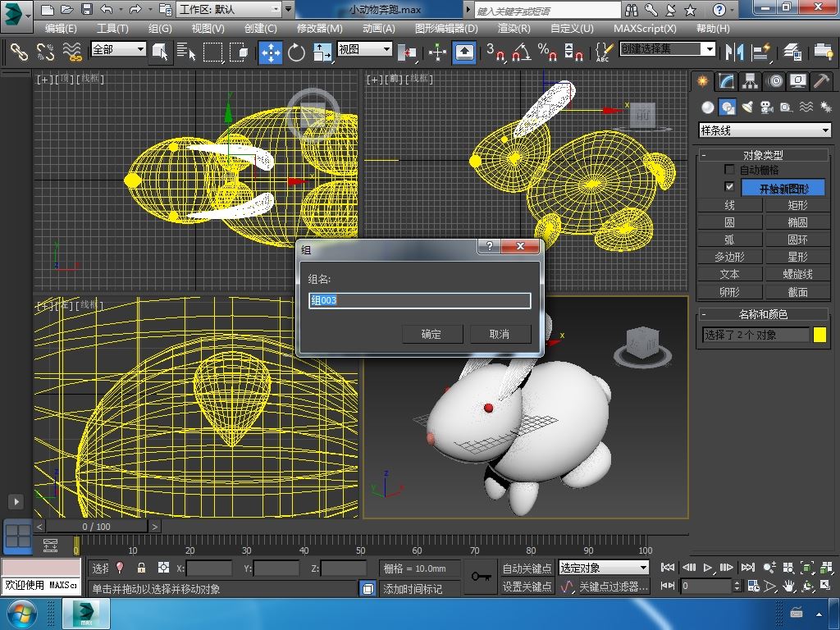Viewport: 840px width, 630px height.
Task: Click the Set Keys large key icon
Action: [481, 577]
